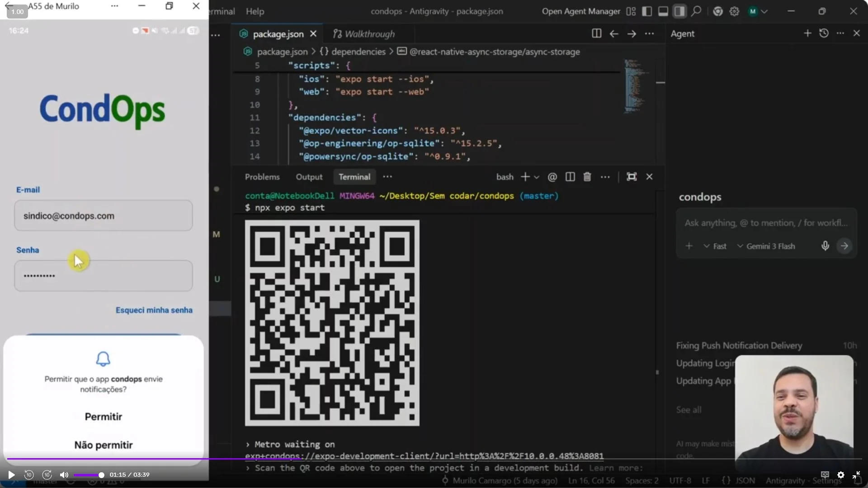Exit fullscreen video mode
868x488 pixels.
click(856, 474)
